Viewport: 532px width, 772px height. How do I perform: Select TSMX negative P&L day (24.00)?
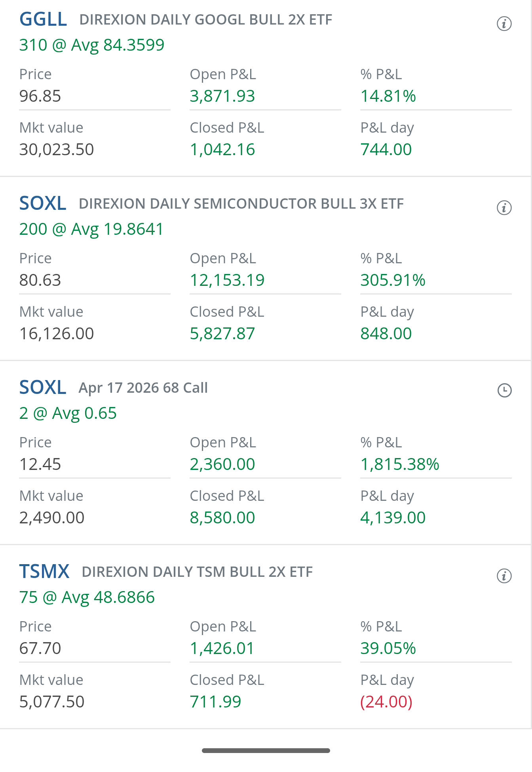coord(386,702)
